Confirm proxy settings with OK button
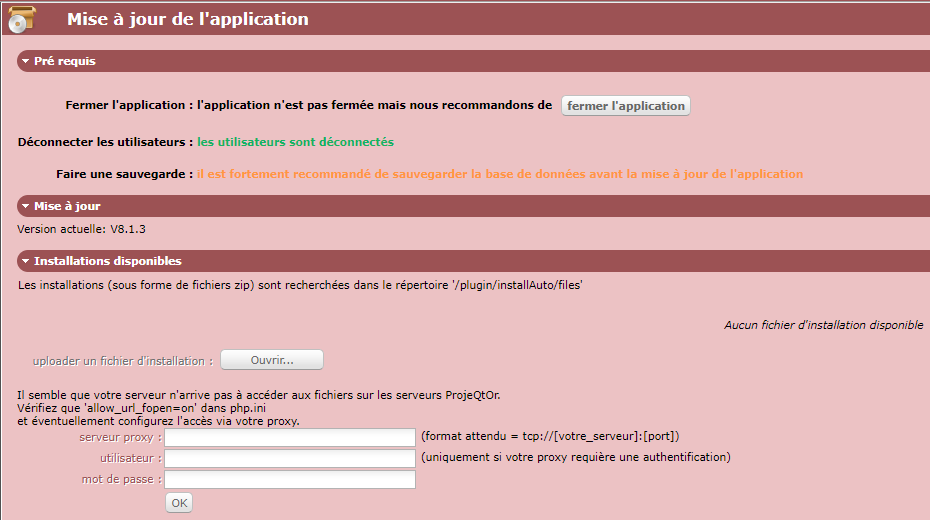The height and width of the screenshot is (520, 930). pyautogui.click(x=179, y=503)
